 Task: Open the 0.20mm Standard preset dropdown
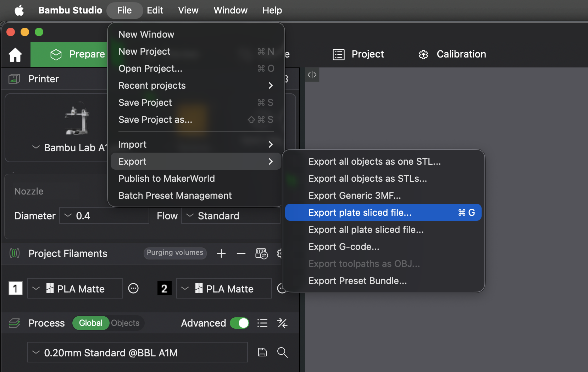click(x=138, y=352)
